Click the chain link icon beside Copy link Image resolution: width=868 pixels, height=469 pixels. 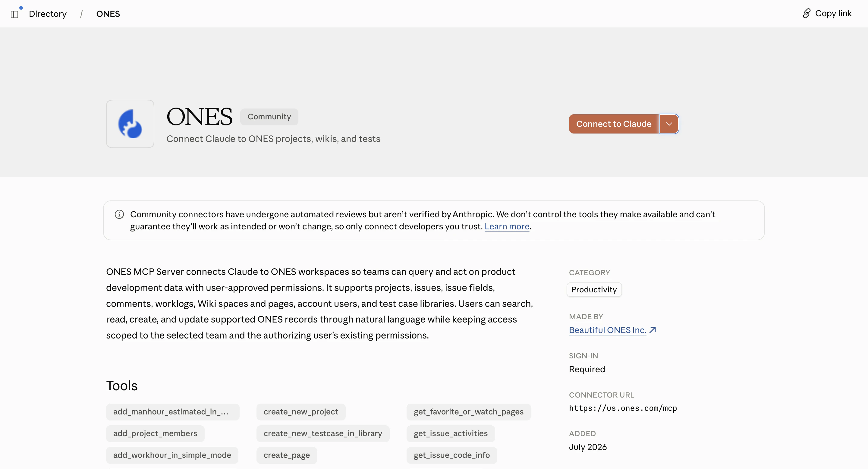coord(806,14)
